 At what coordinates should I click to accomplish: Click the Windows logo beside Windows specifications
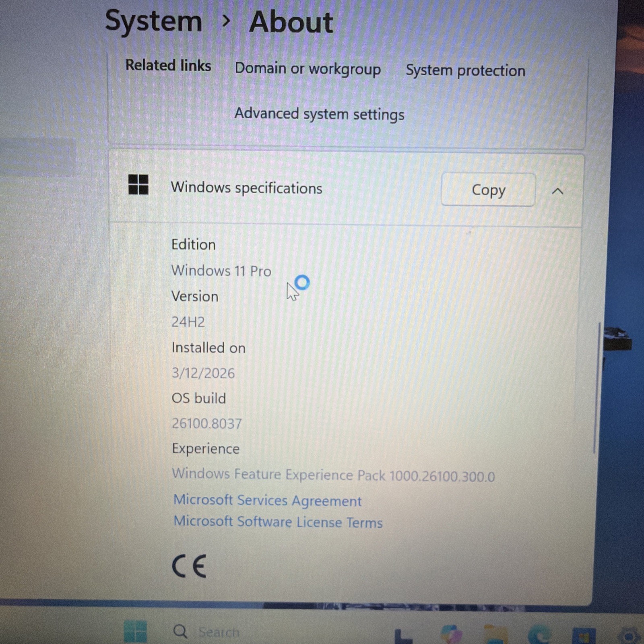coord(138,185)
